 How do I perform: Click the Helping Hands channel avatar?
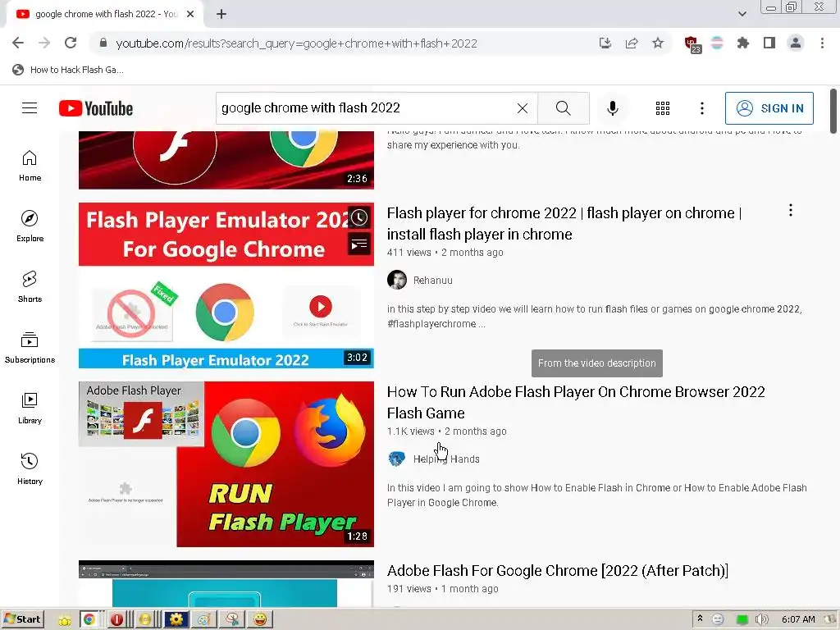397,459
